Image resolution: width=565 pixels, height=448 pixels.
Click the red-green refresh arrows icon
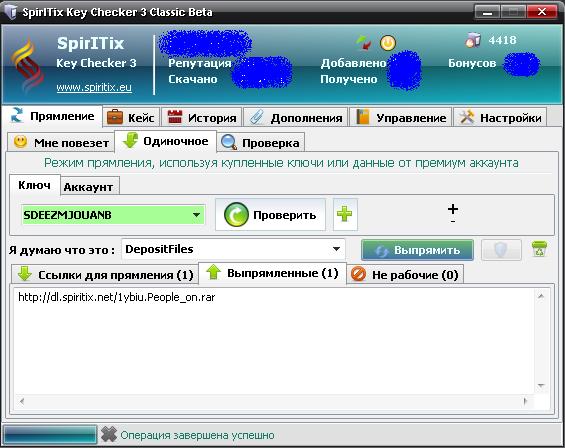click(x=364, y=43)
